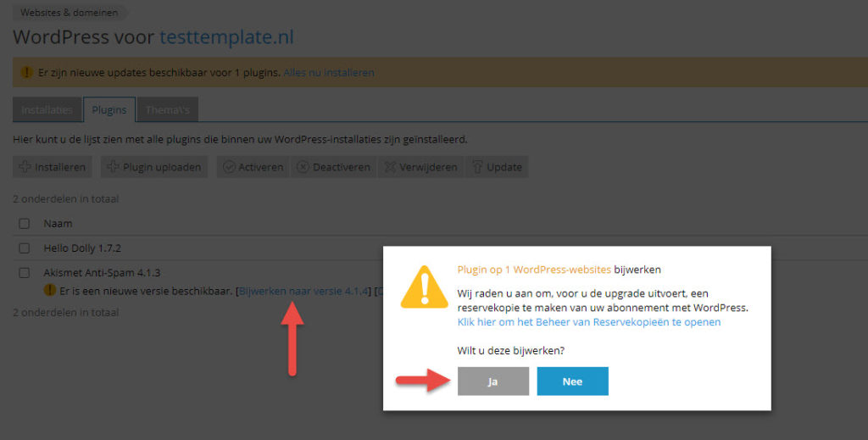Viewport: 868px width, 440px height.
Task: Confirm update with the Ja button
Action: pos(492,382)
